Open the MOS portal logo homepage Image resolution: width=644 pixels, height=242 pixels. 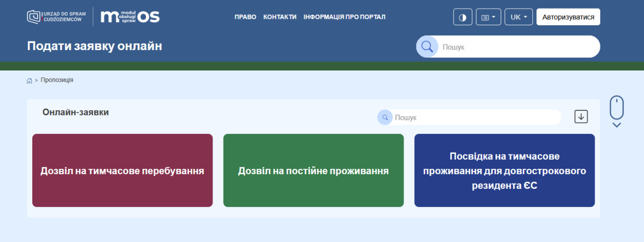pos(130,17)
